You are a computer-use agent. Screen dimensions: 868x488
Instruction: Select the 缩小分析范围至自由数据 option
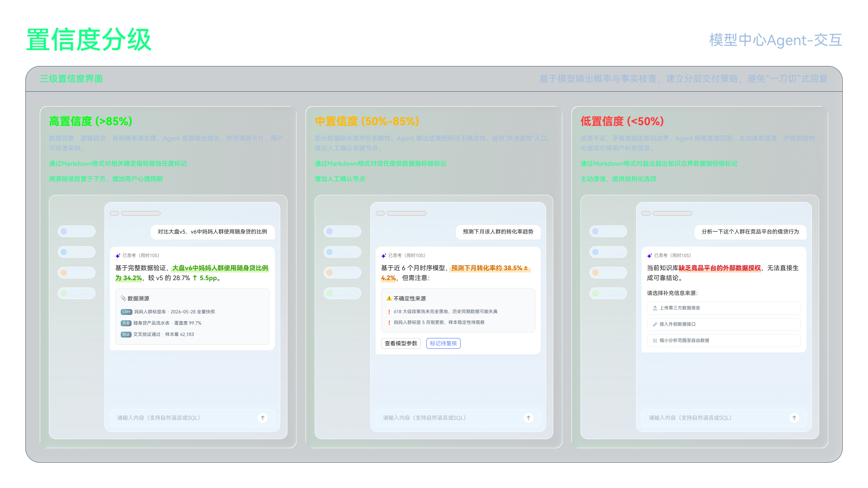pos(724,341)
